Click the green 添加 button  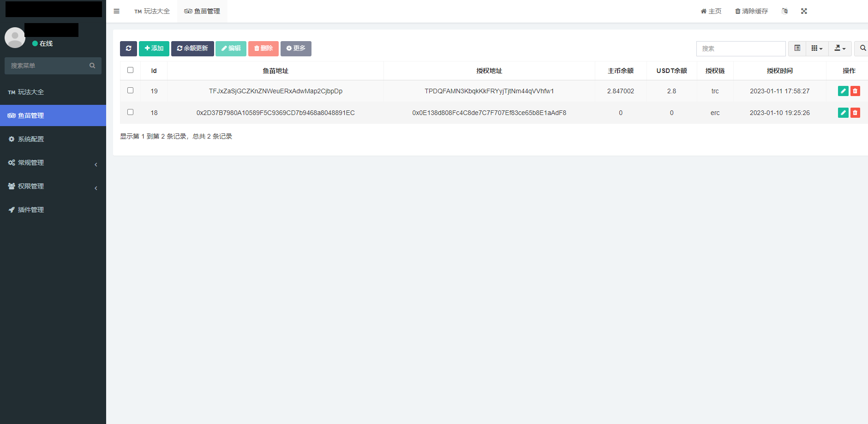pos(154,48)
